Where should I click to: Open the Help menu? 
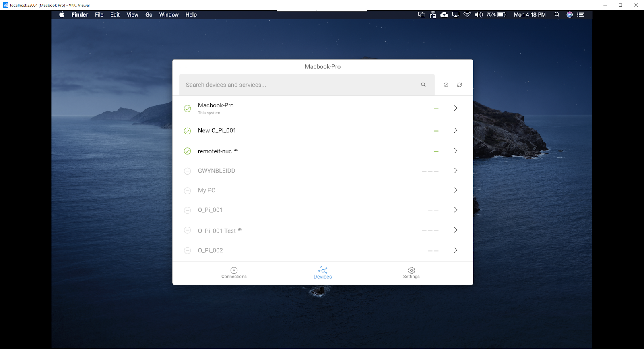pos(191,15)
